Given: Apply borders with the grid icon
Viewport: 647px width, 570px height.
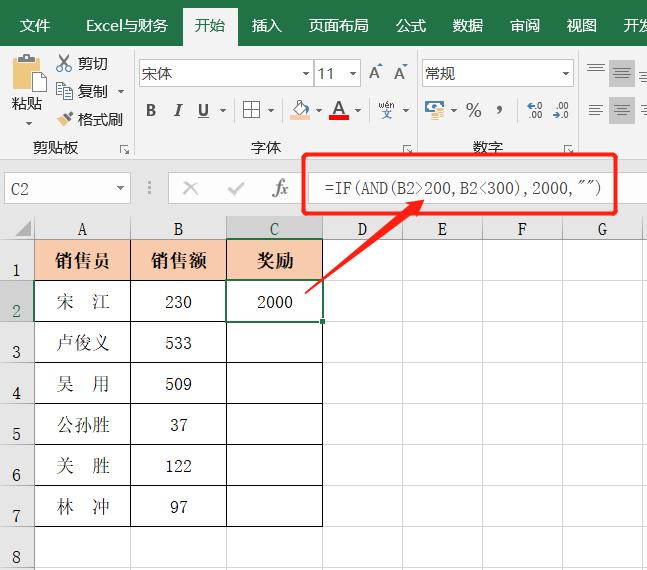Looking at the screenshot, I should tap(251, 110).
